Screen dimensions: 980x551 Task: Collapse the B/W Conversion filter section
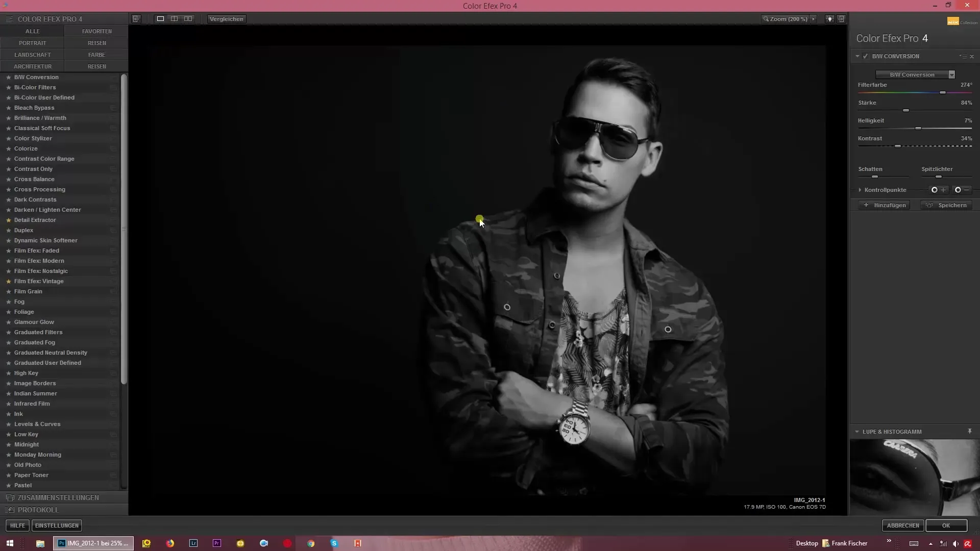click(x=857, y=56)
